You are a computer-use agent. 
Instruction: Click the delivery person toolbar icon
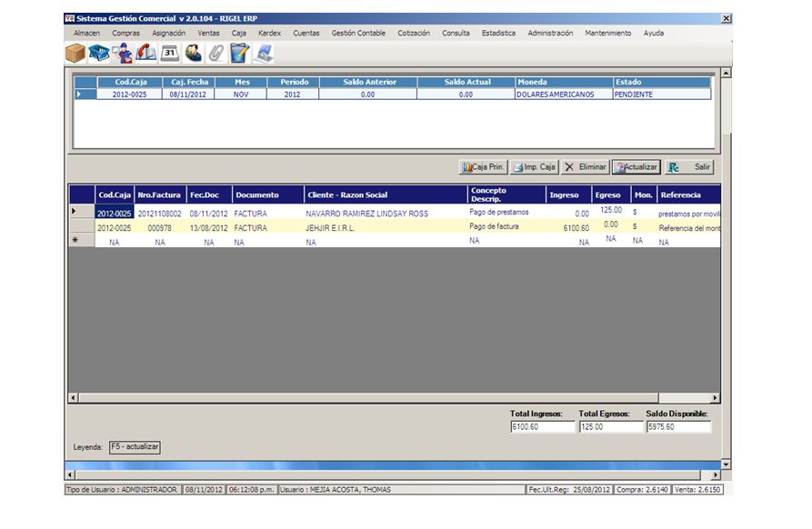pyautogui.click(x=123, y=54)
